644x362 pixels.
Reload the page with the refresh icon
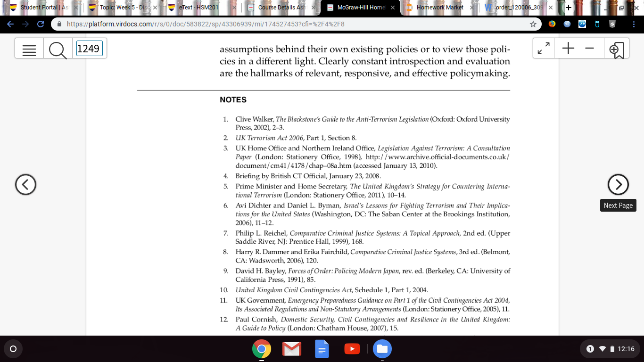(40, 24)
